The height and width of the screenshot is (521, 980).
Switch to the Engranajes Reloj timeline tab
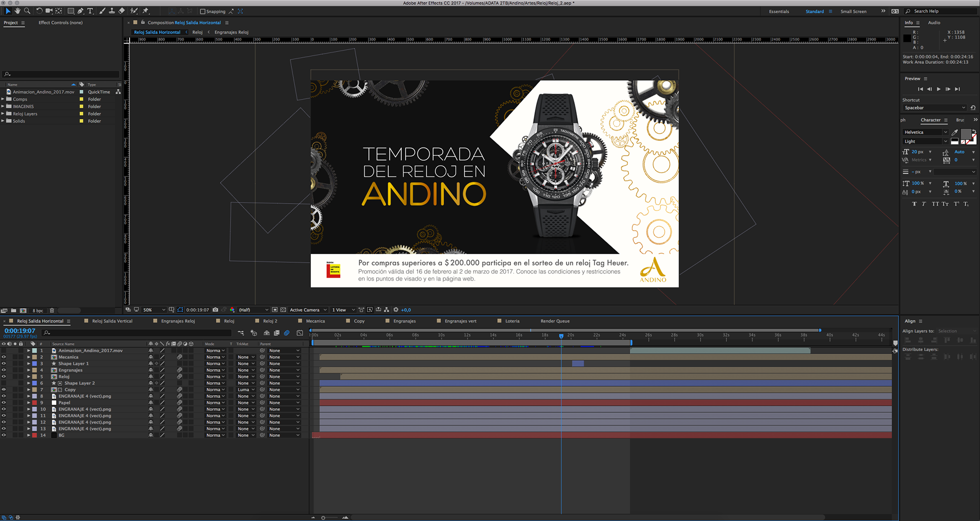(x=178, y=321)
